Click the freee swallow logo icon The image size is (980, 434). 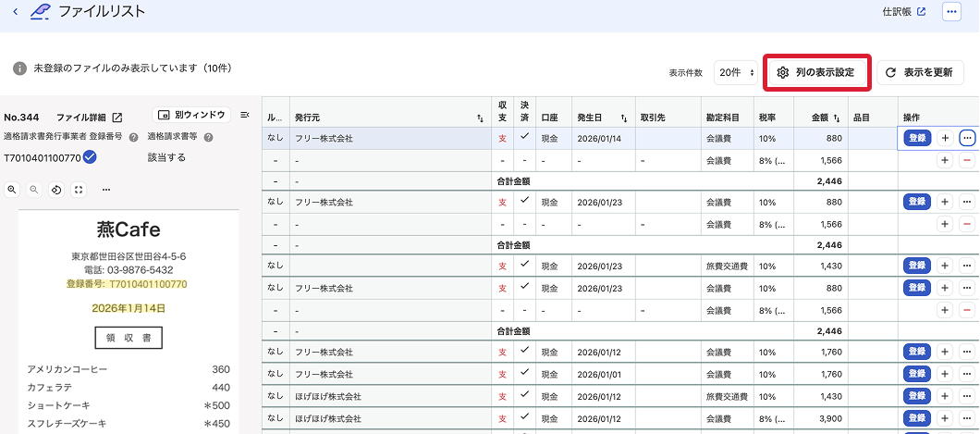coord(40,11)
